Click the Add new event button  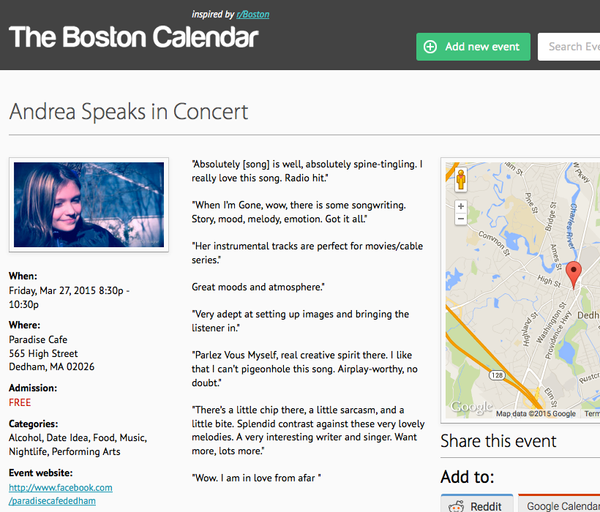tap(473, 47)
